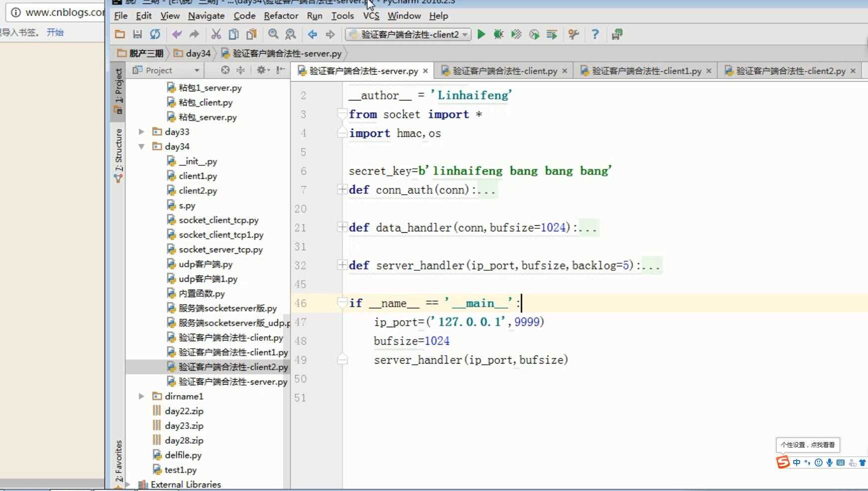Click the Cut scissors icon
868x491 pixels.
[x=216, y=34]
